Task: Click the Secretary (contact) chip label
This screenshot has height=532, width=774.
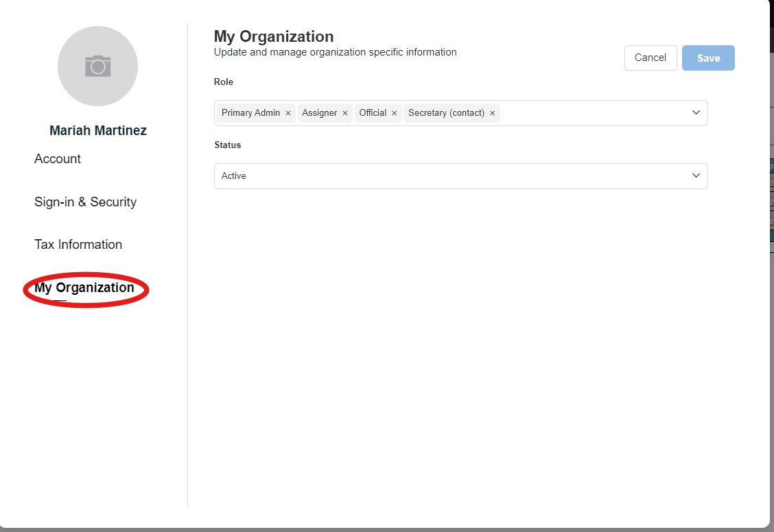Action: (446, 113)
